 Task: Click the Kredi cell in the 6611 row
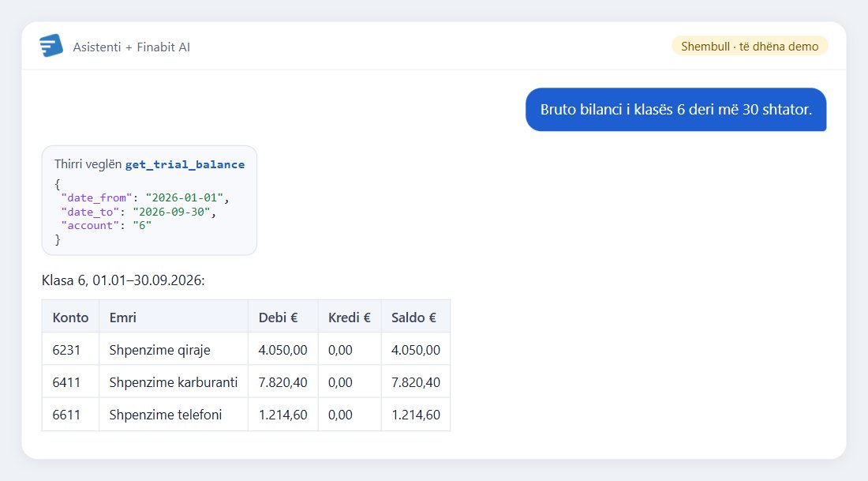[350, 415]
